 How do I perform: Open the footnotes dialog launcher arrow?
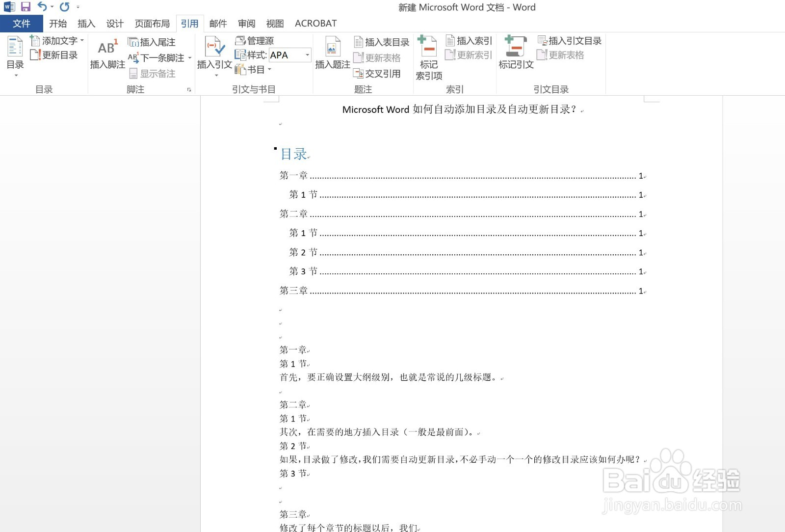189,90
